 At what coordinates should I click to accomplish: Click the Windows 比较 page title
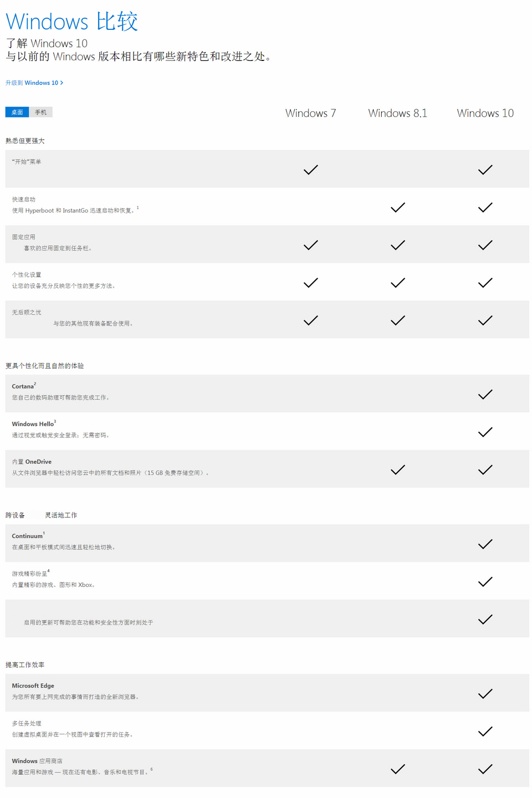tap(72, 22)
